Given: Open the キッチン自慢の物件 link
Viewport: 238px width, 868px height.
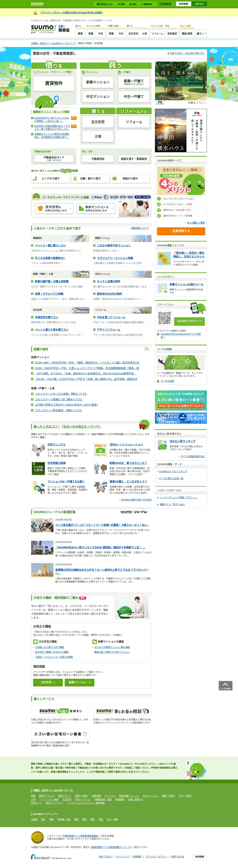Looking at the screenshot, I should click(108, 281).
